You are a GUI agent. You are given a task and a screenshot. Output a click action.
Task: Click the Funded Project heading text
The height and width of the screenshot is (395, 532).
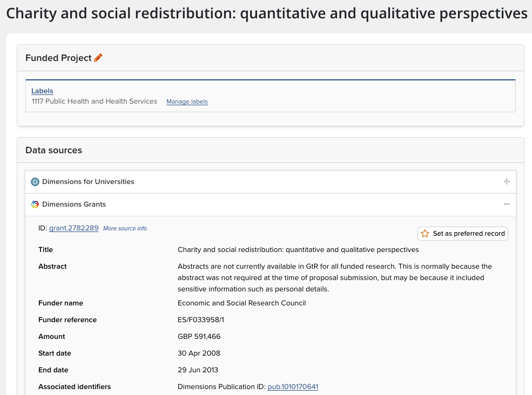tap(58, 58)
